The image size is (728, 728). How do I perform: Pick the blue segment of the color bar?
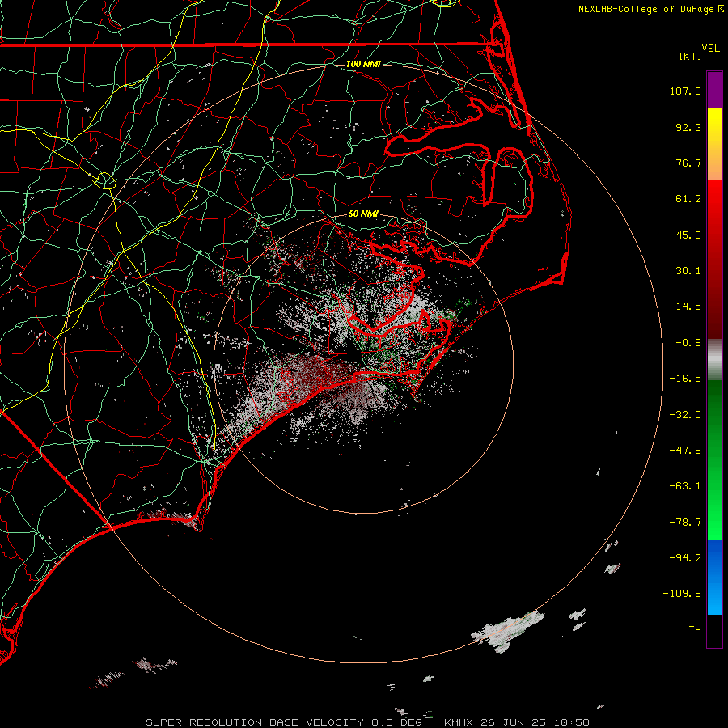tap(714, 577)
